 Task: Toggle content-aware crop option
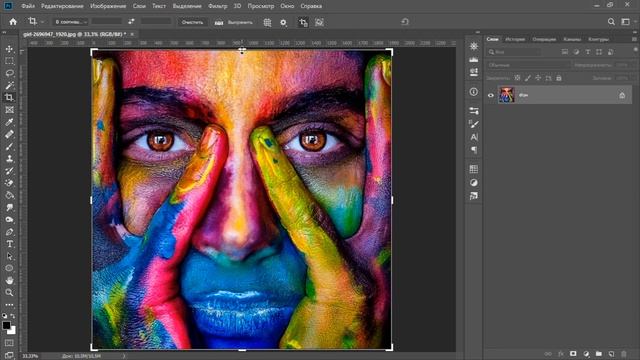[x=319, y=22]
